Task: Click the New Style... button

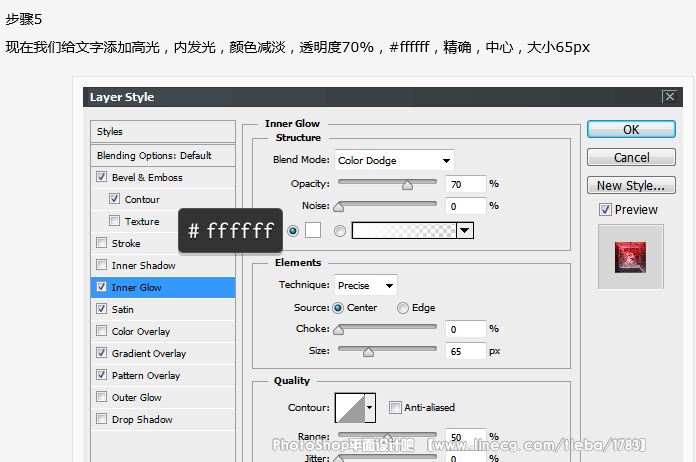Action: click(x=630, y=185)
